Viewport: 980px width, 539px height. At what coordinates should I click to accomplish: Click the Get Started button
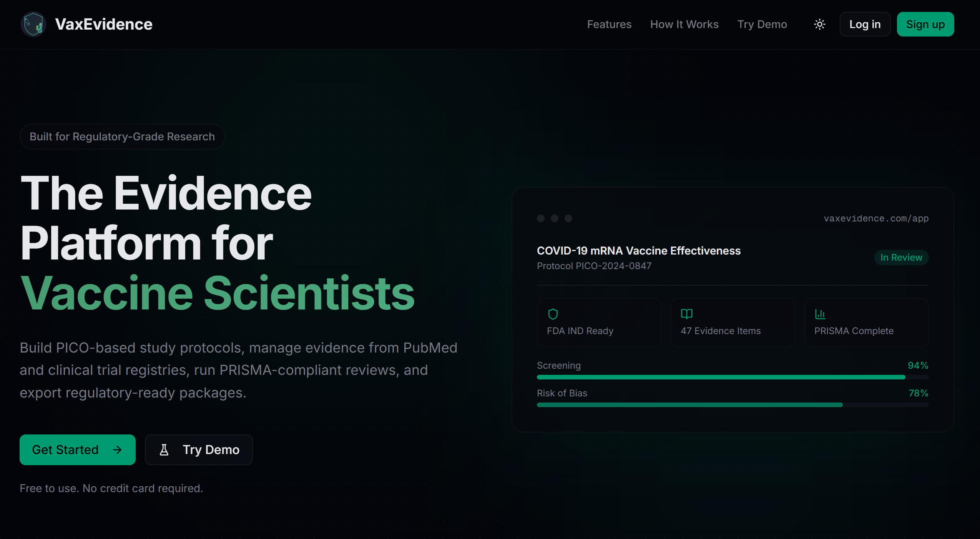click(77, 449)
